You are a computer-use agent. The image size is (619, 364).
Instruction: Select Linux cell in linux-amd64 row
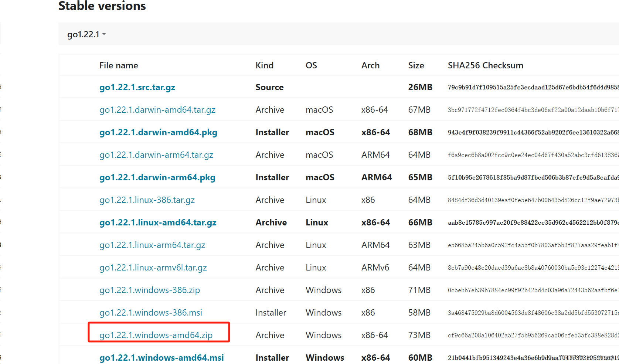(x=317, y=222)
